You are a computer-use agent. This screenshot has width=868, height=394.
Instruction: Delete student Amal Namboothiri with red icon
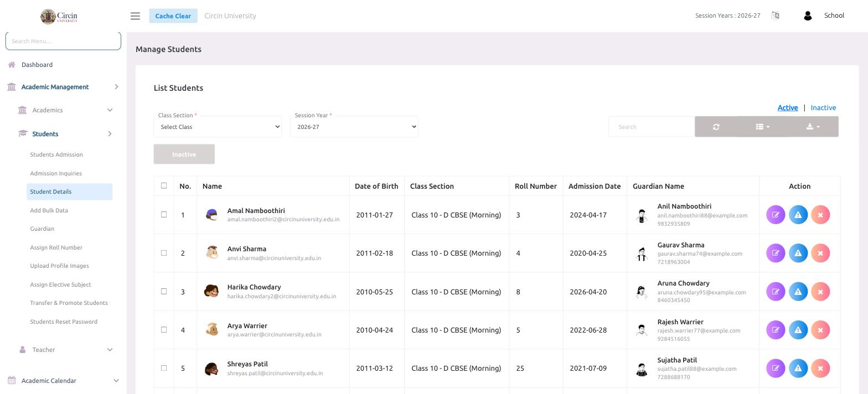pos(820,215)
